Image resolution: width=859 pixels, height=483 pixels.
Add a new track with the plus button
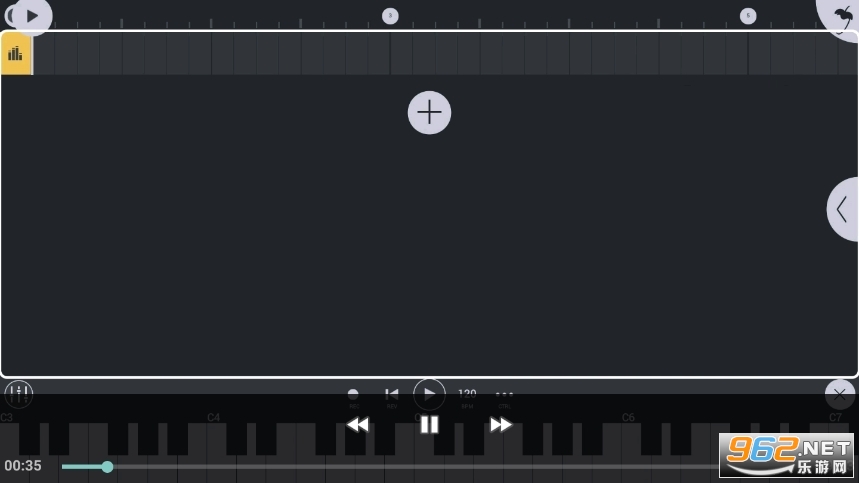pyautogui.click(x=430, y=112)
